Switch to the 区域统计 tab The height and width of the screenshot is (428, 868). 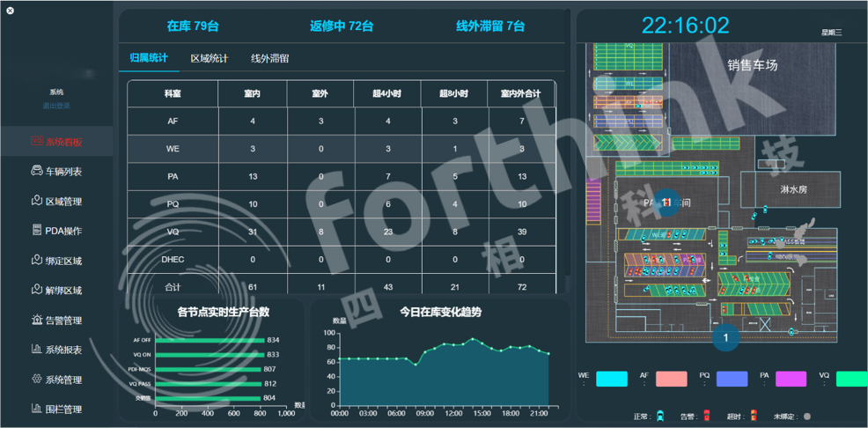click(x=209, y=59)
